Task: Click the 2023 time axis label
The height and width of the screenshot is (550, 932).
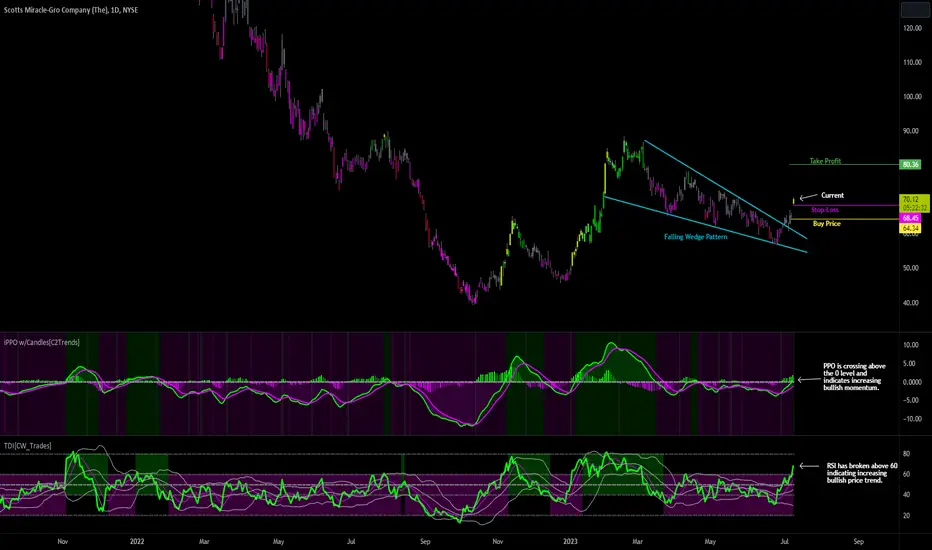Action: (570, 542)
